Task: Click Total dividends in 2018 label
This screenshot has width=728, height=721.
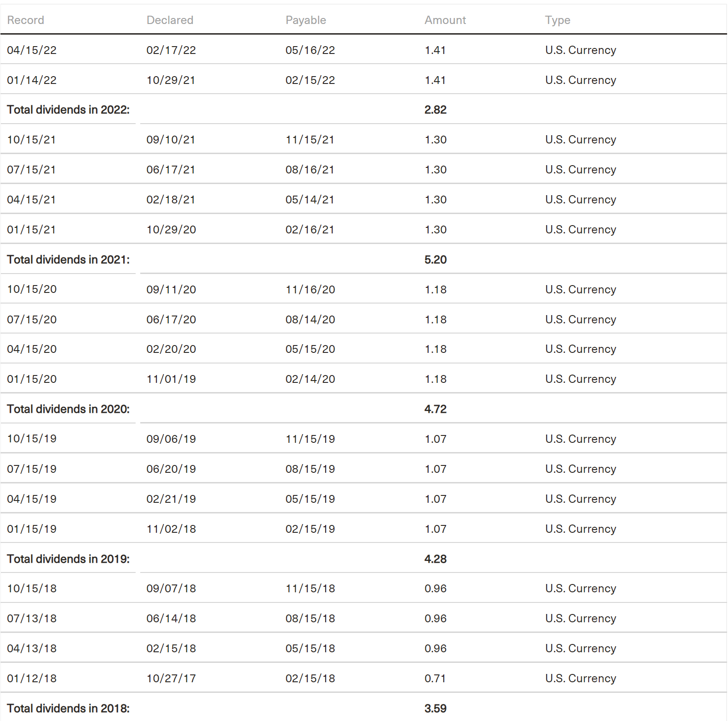Action: (x=68, y=709)
